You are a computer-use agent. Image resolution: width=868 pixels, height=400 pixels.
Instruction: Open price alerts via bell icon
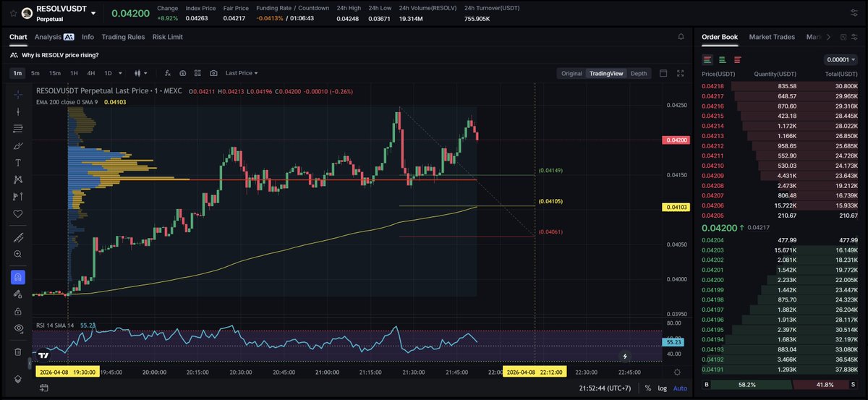tap(681, 37)
